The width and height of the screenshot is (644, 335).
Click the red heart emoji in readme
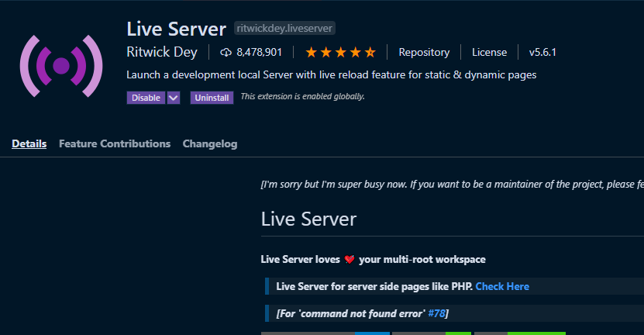point(350,259)
